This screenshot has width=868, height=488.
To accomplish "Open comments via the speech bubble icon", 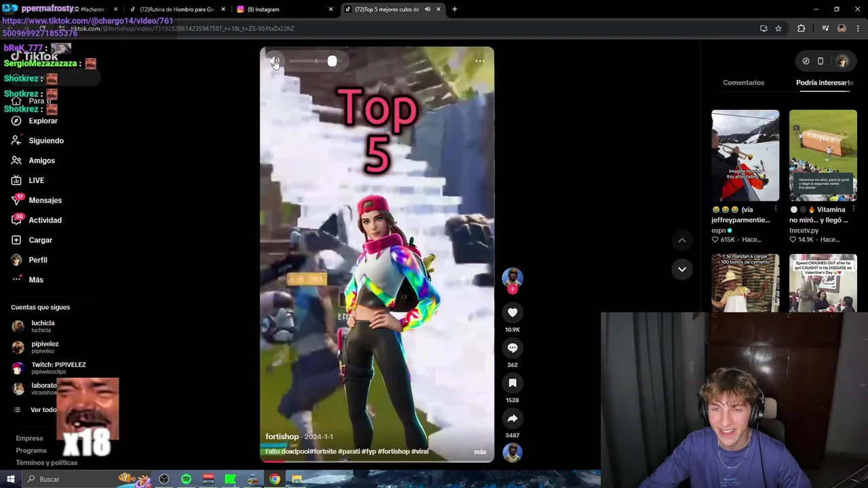I will tap(513, 348).
